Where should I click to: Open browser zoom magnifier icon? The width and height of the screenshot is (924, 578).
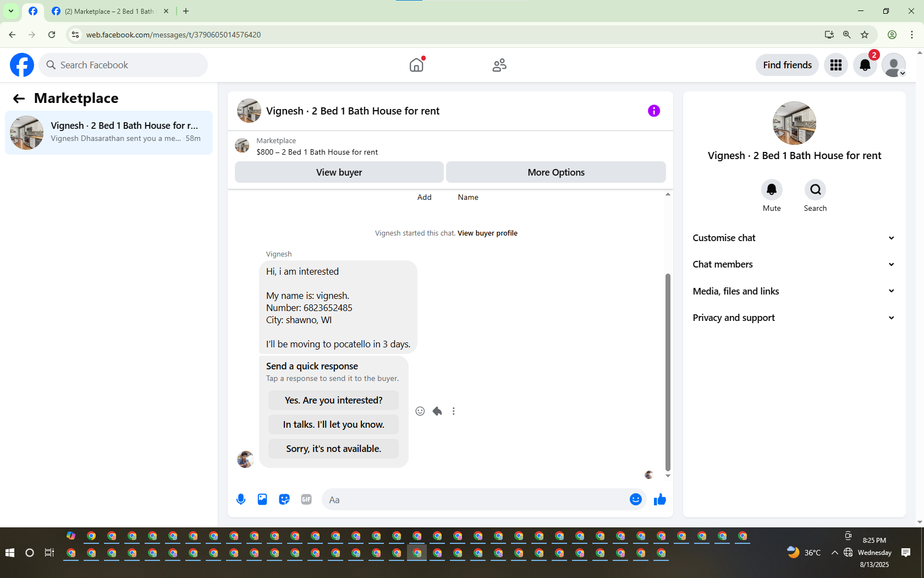click(847, 35)
